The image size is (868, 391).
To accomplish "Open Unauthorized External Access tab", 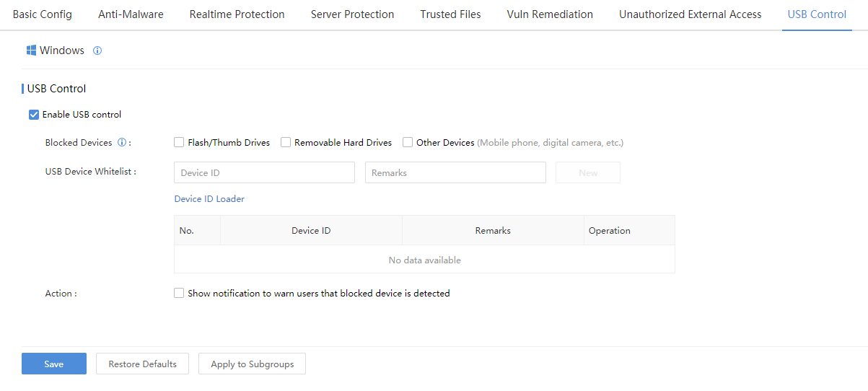I will (x=690, y=14).
